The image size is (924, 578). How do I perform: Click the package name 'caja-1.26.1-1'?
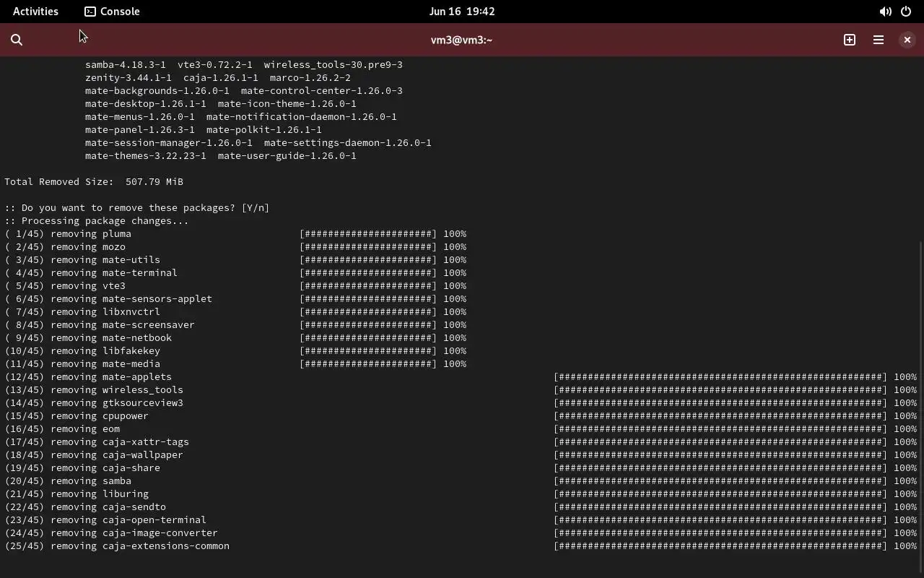point(221,78)
